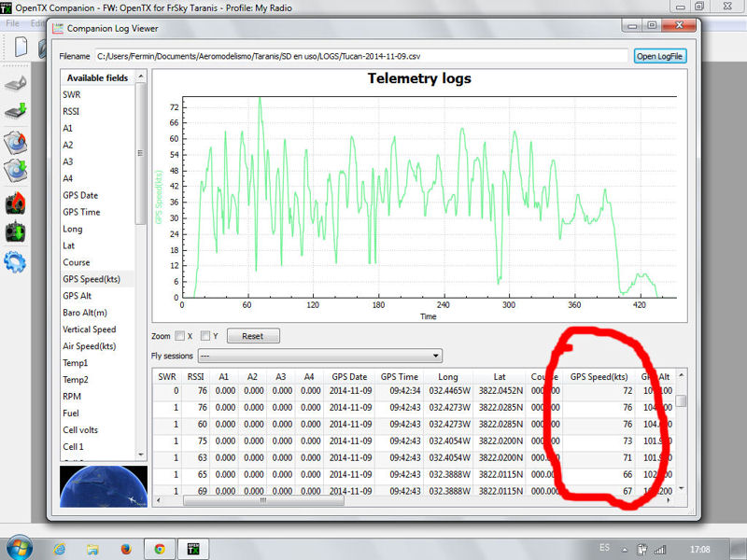
Task: Click the OpenTX Companion taskbar icon
Action: 194,548
